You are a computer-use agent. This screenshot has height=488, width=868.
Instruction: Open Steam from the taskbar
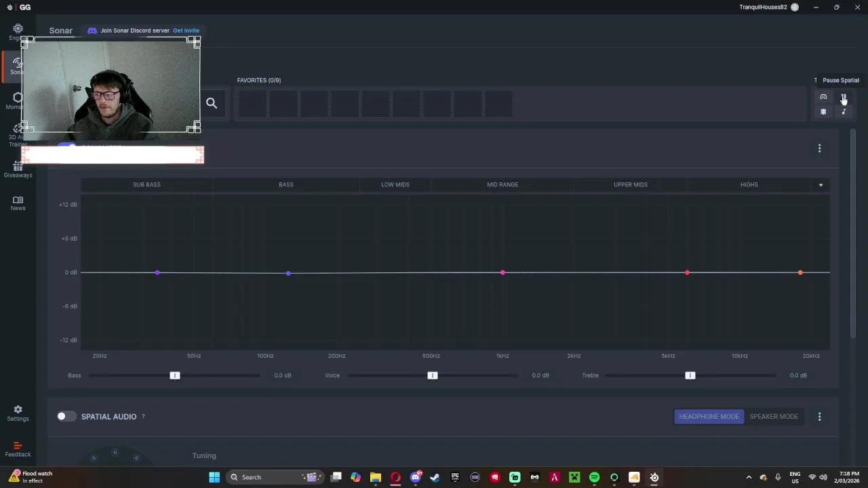[x=435, y=477]
